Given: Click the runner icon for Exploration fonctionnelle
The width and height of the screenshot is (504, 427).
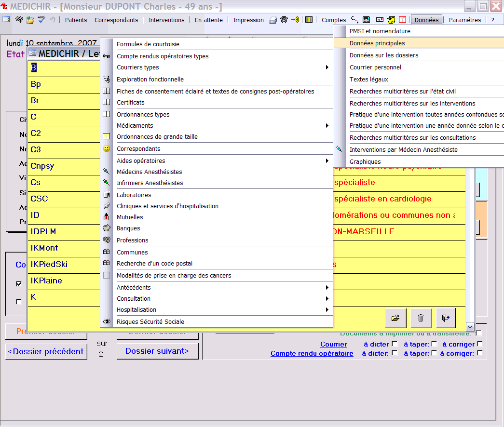Looking at the screenshot, I should [107, 79].
